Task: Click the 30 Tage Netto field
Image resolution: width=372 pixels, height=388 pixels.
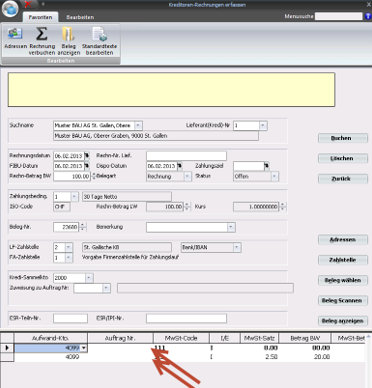Action: 127,197
